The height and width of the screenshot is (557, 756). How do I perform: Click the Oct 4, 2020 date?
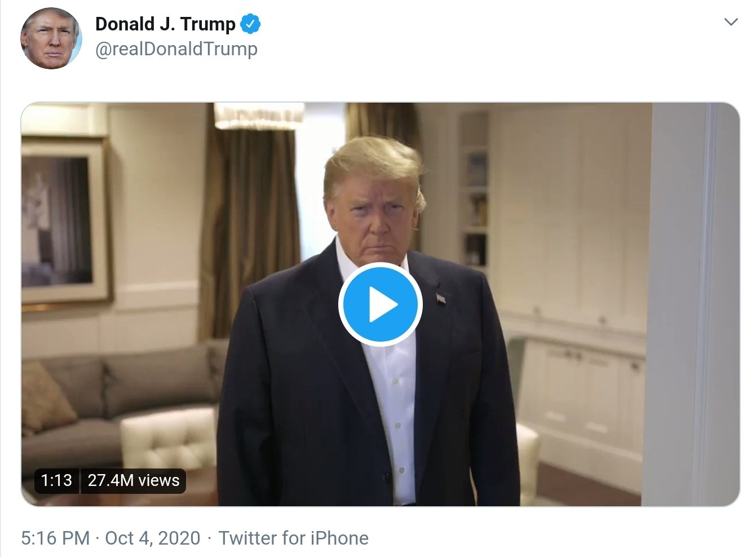(153, 538)
